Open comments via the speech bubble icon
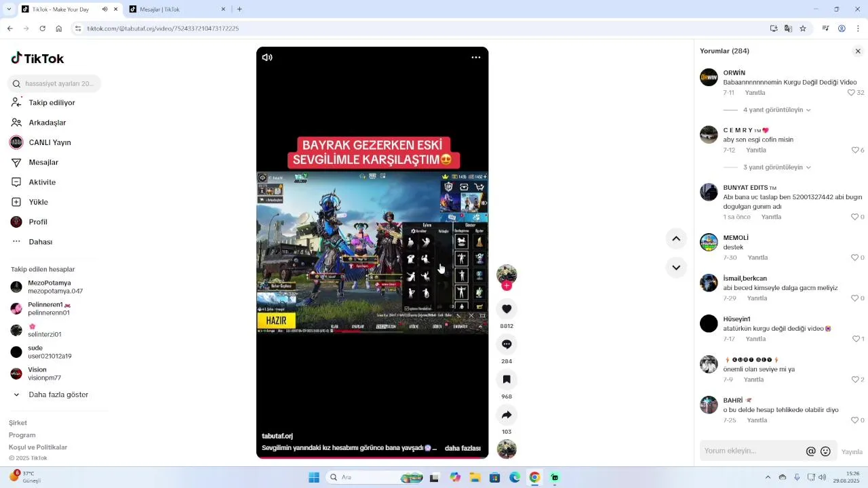The width and height of the screenshot is (868, 488). pos(507,344)
